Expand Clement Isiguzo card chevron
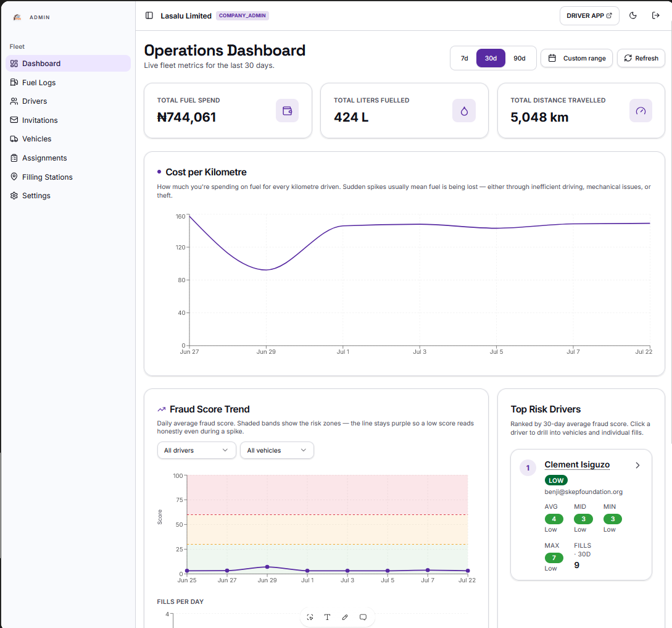 coord(637,466)
